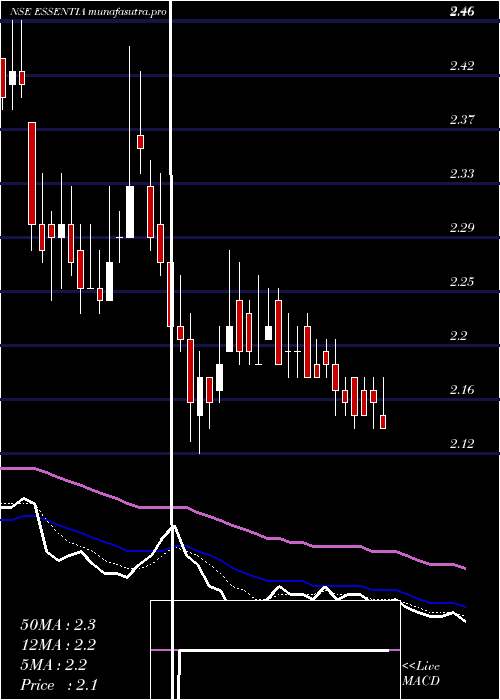Viewport: 500px width, 700px height.
Task: Click the '12MA : 2.2' readout
Action: (x=58, y=645)
